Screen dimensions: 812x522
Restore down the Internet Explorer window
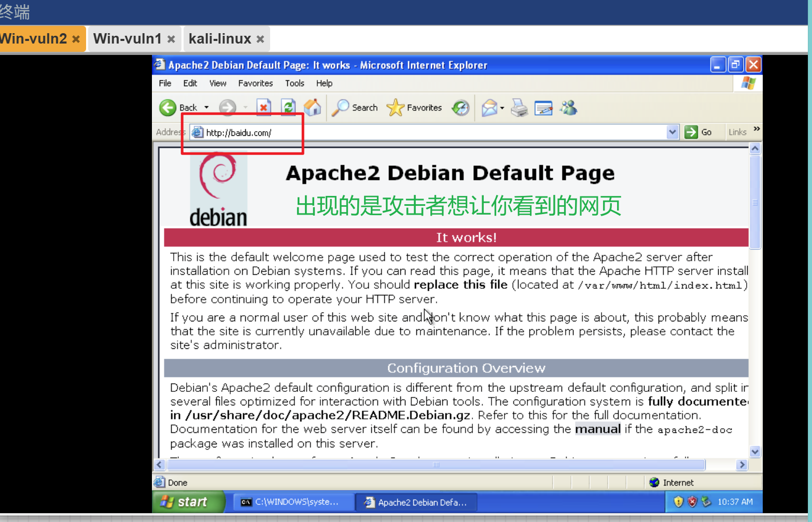pos(735,65)
